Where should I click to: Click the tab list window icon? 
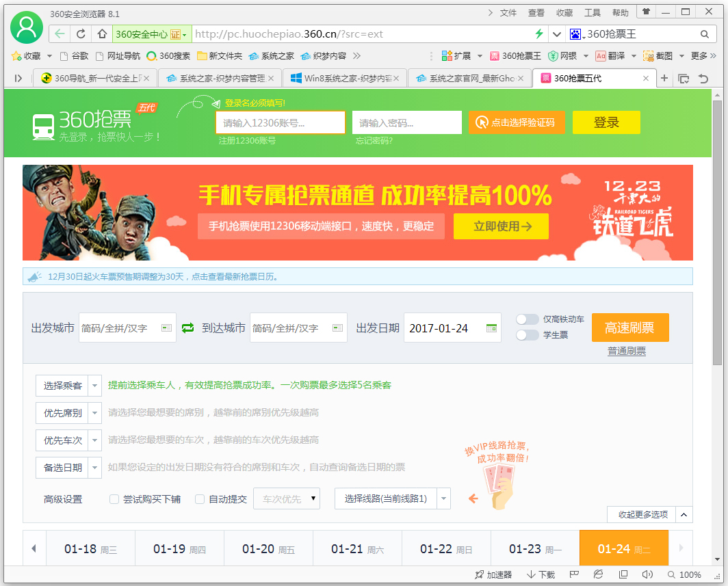point(684,79)
